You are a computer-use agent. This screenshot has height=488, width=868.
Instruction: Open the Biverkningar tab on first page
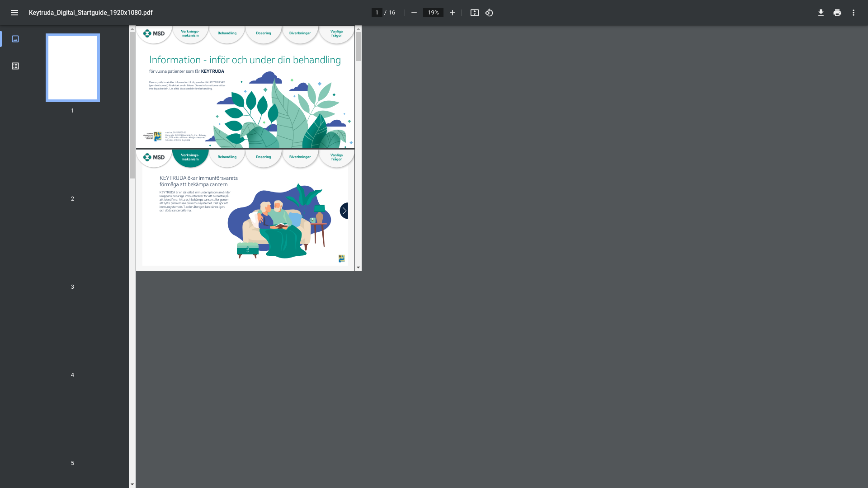tap(300, 33)
